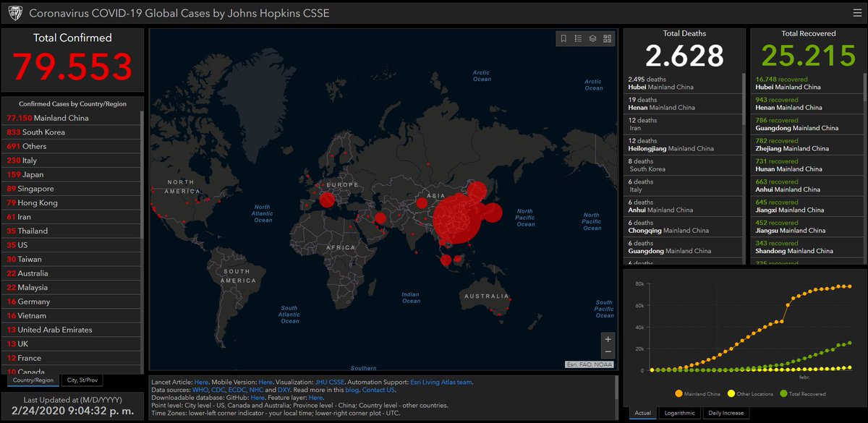Screen dimensions: 868x423
Task: Click Heilongjiang 12 deaths row
Action: [683, 145]
